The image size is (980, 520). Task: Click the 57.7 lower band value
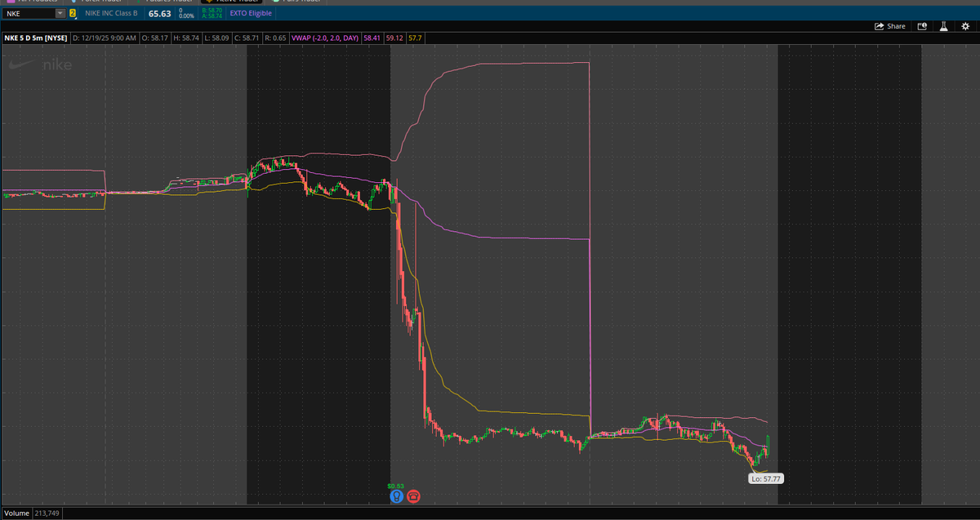[x=415, y=38]
